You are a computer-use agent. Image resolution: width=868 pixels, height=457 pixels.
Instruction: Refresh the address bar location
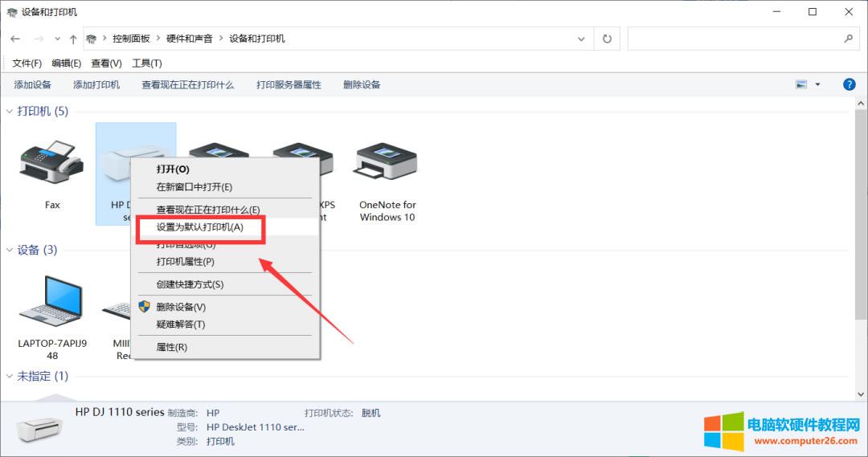[x=607, y=39]
